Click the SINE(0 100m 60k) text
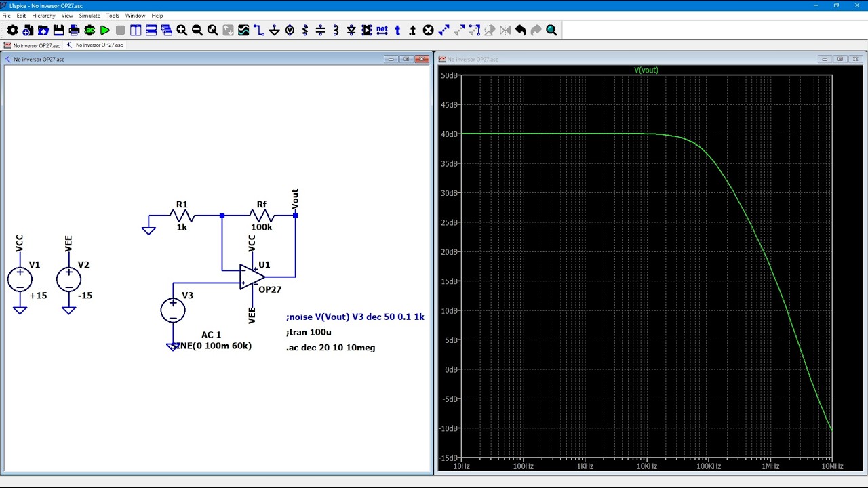Screen dimensions: 868x488 click(212, 346)
